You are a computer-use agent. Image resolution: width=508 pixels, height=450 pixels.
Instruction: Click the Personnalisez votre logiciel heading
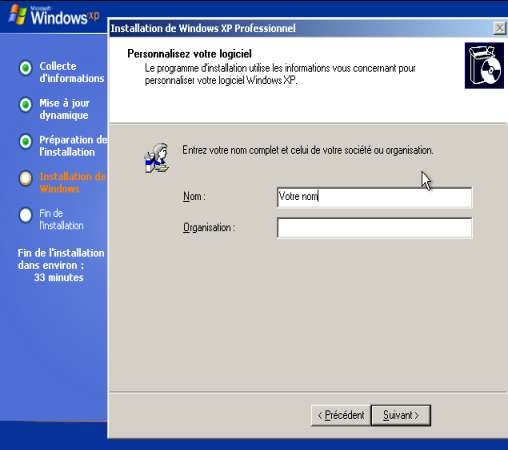click(x=189, y=54)
